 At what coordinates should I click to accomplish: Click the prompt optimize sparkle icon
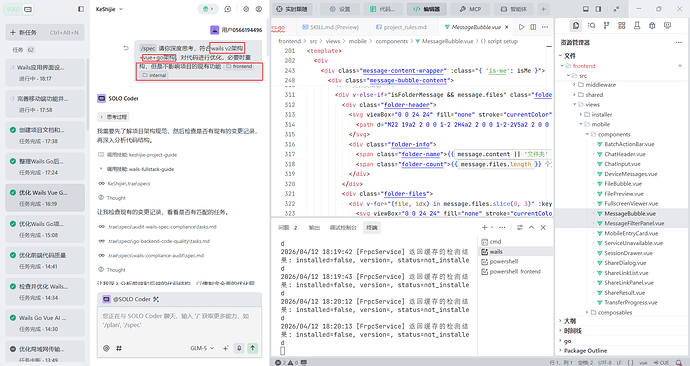226,348
